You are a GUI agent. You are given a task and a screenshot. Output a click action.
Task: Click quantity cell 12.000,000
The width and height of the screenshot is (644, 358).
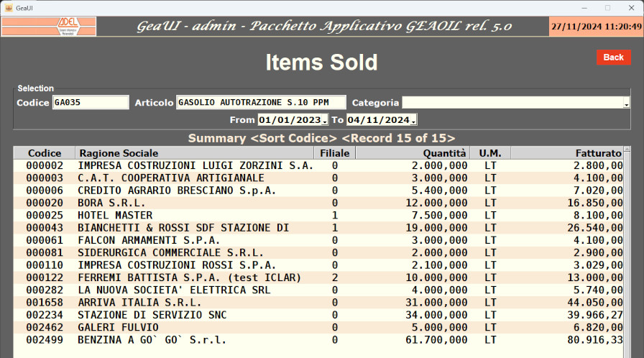436,203
